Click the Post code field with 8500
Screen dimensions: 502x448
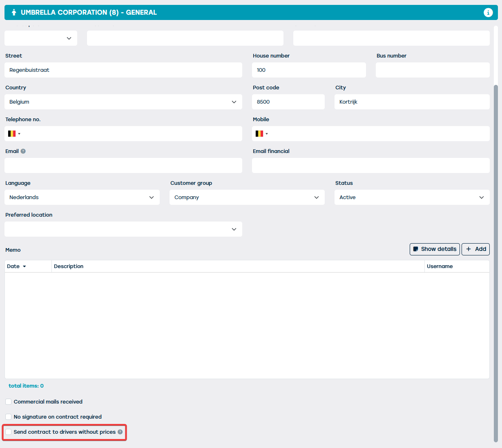coord(288,102)
